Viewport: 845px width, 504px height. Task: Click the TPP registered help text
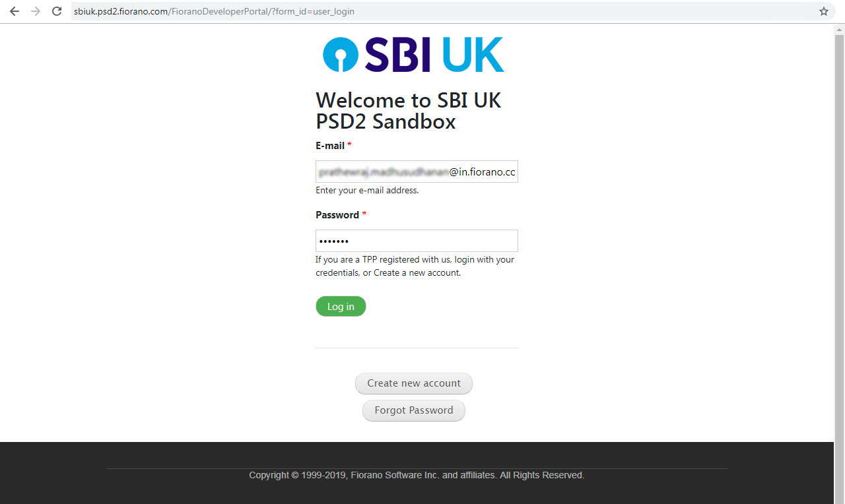pyautogui.click(x=415, y=266)
